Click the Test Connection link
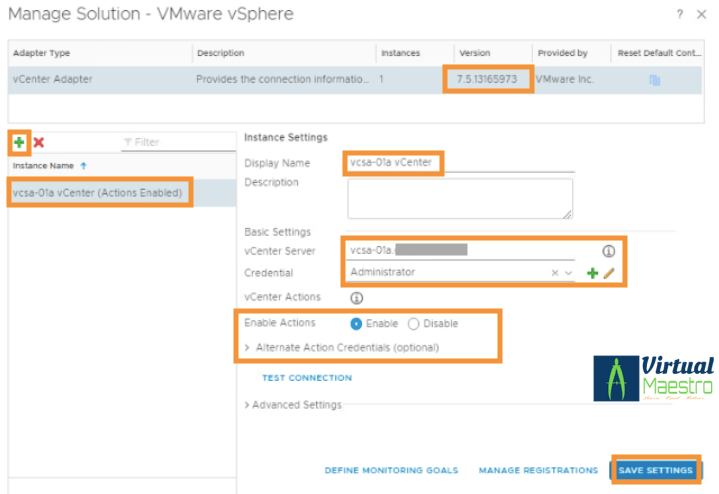The image size is (719, 494). [x=306, y=378]
